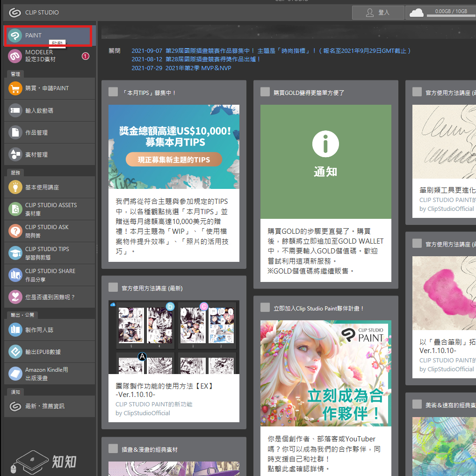Toggle checkbox on 官方使用方法講座 (最新) card
Image resolution: width=476 pixels, height=476 pixels.
[113, 287]
